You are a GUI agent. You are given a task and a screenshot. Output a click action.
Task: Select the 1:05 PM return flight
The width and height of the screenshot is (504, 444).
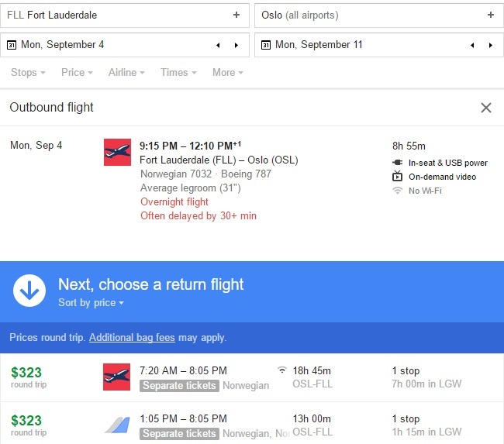point(252,423)
